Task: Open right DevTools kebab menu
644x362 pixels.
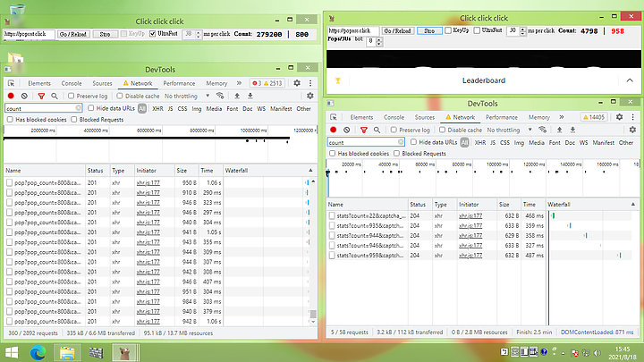Action: point(633,117)
